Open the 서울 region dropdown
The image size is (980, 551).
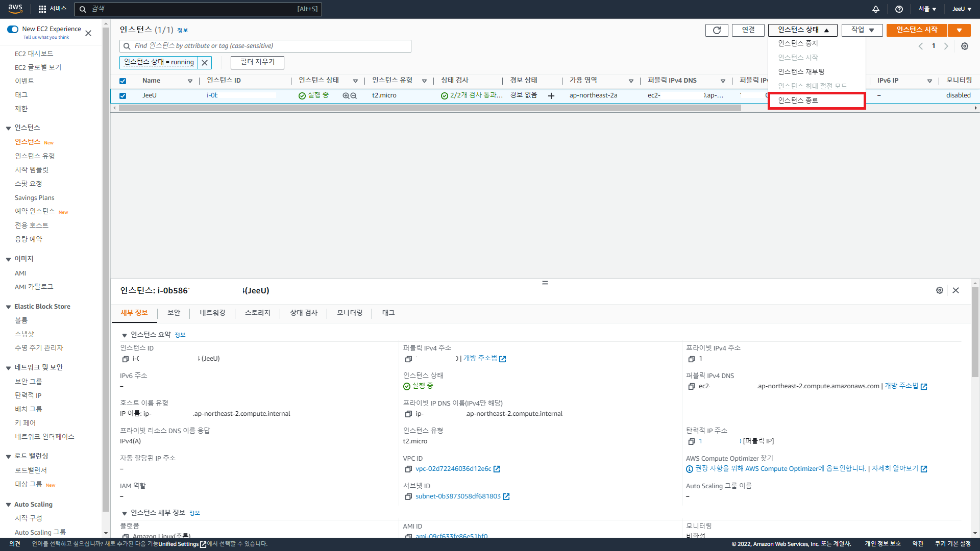tap(927, 9)
